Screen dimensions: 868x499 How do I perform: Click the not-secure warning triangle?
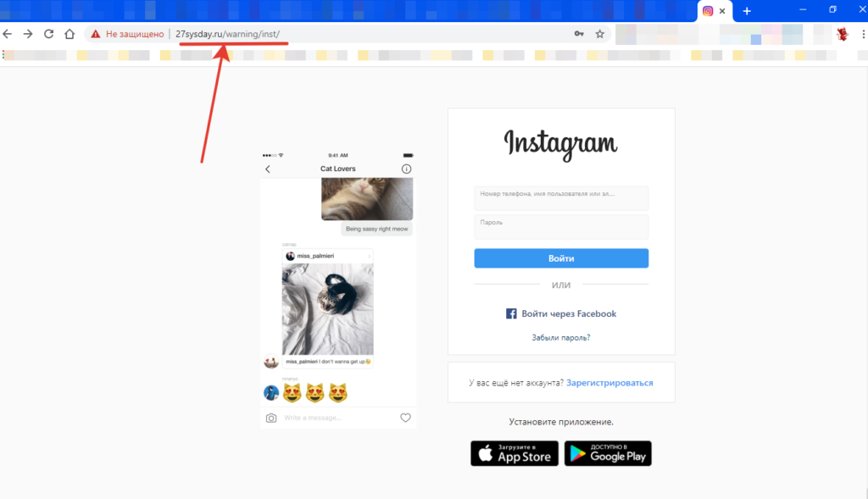(x=96, y=34)
